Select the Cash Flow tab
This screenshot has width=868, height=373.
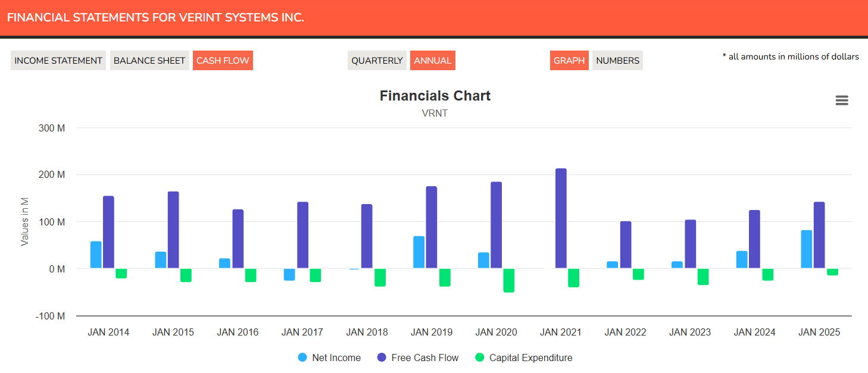tap(223, 61)
